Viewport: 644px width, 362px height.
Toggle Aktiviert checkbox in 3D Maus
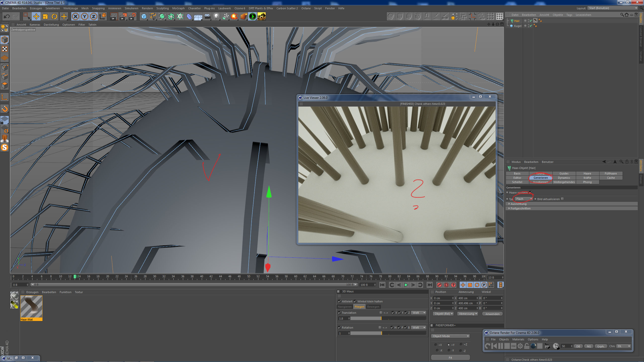[x=339, y=301]
